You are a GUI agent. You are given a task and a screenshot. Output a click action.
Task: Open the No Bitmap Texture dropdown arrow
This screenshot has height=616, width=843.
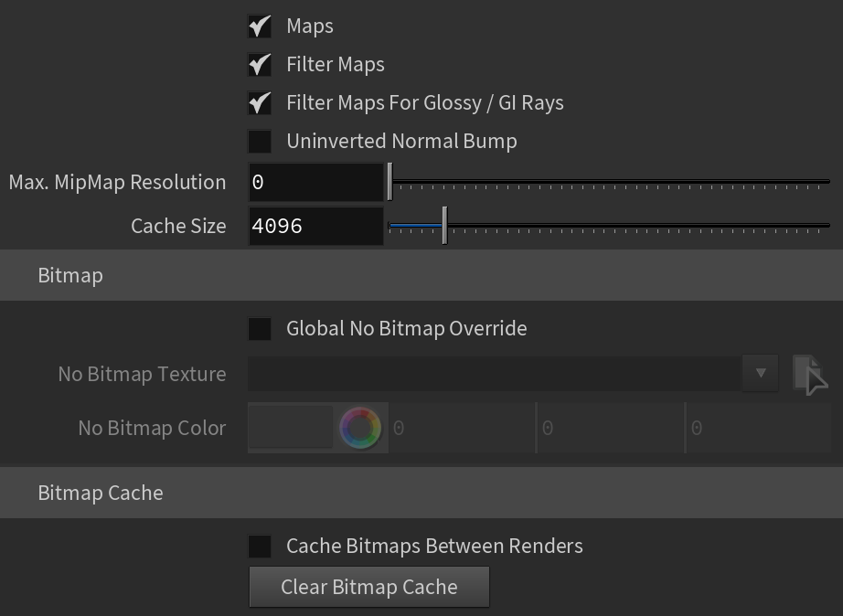point(760,373)
